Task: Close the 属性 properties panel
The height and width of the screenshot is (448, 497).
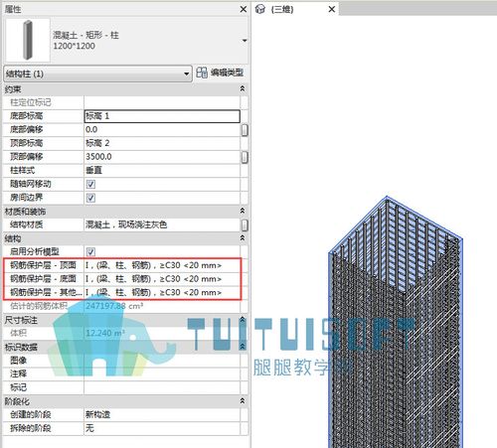Action: 244,9
